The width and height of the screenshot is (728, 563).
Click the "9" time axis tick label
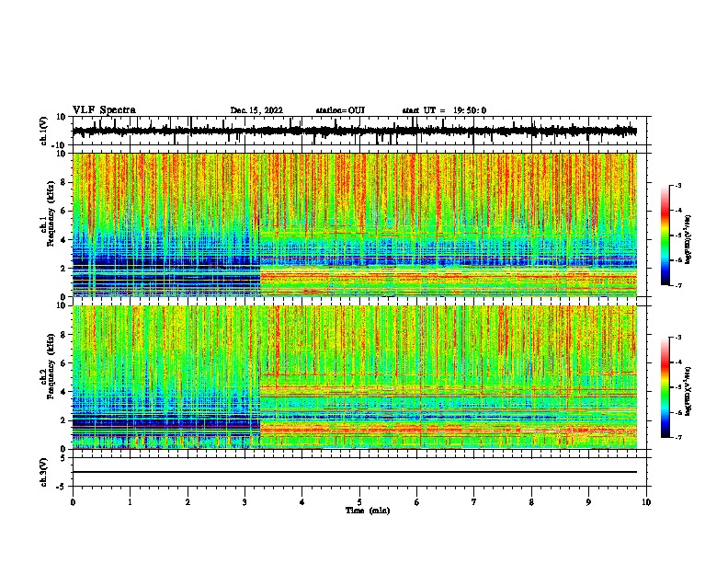(x=588, y=502)
